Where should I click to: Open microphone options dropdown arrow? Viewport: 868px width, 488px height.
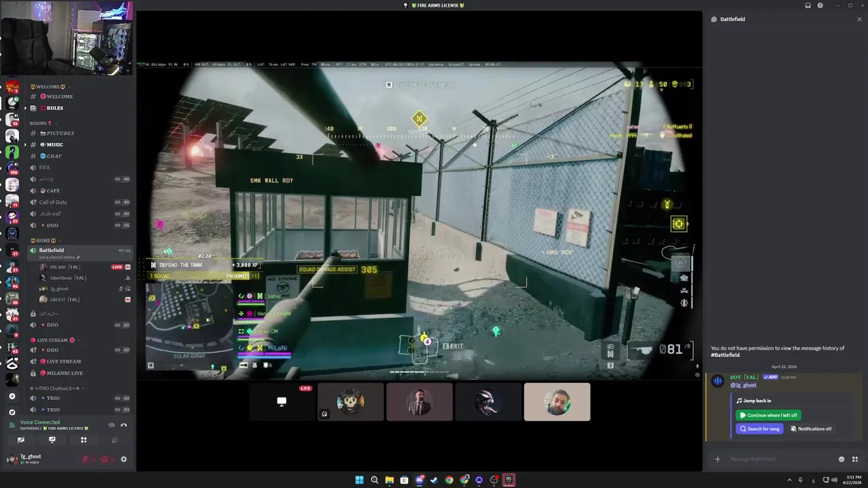click(x=93, y=459)
